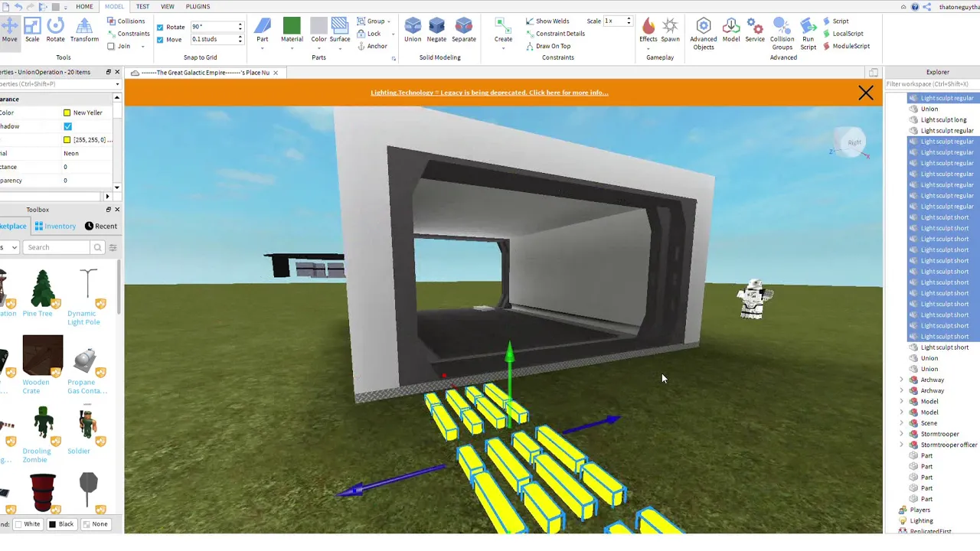980x551 pixels.
Task: Insert a new Part
Action: (263, 31)
